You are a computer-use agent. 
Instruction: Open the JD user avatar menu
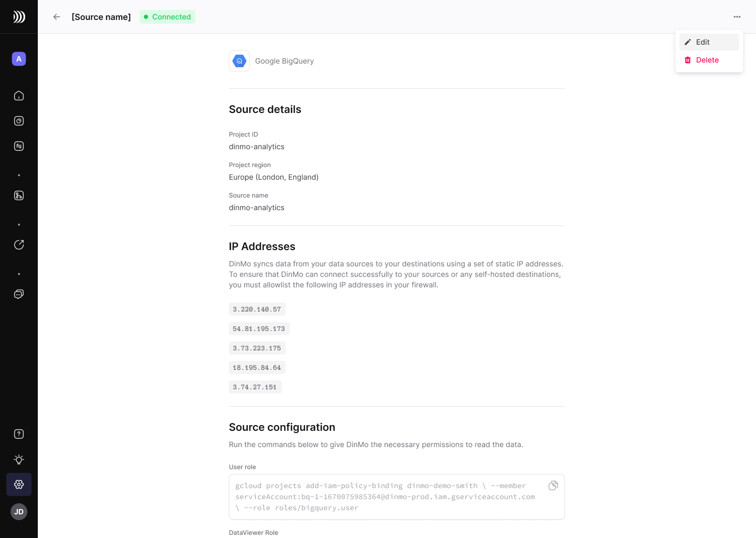coord(19,512)
